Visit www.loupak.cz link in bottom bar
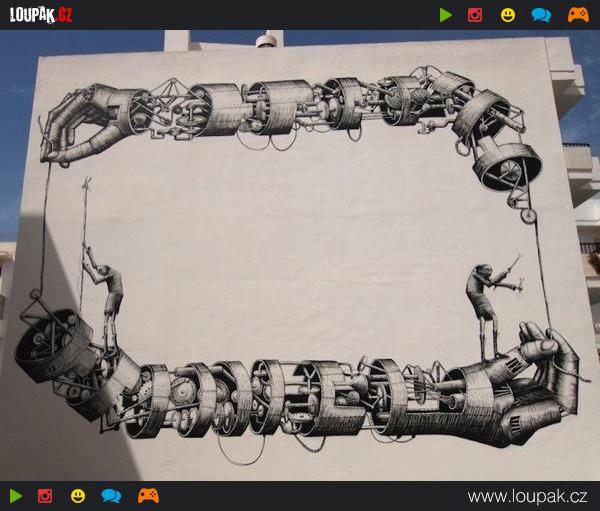The height and width of the screenshot is (511, 600). click(527, 496)
